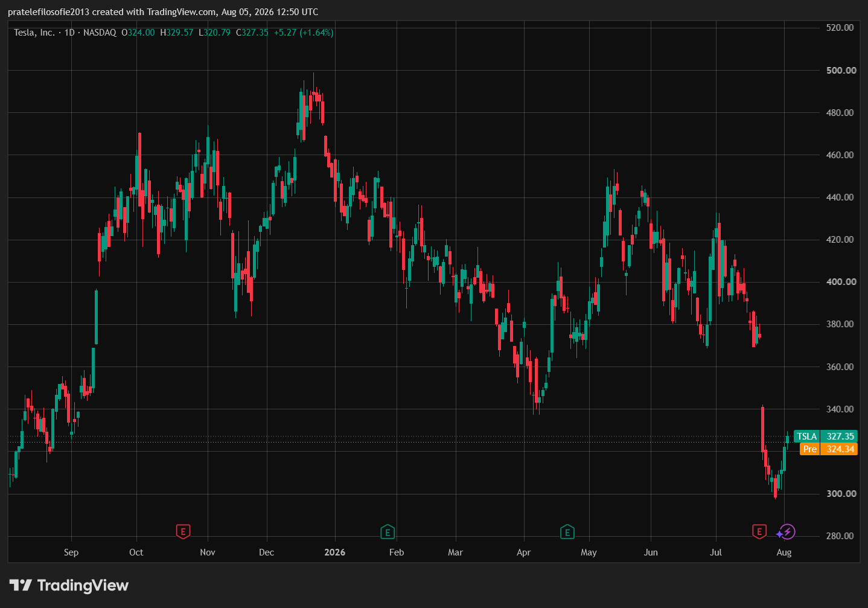Click the 400.00 price axis label

tap(841, 281)
